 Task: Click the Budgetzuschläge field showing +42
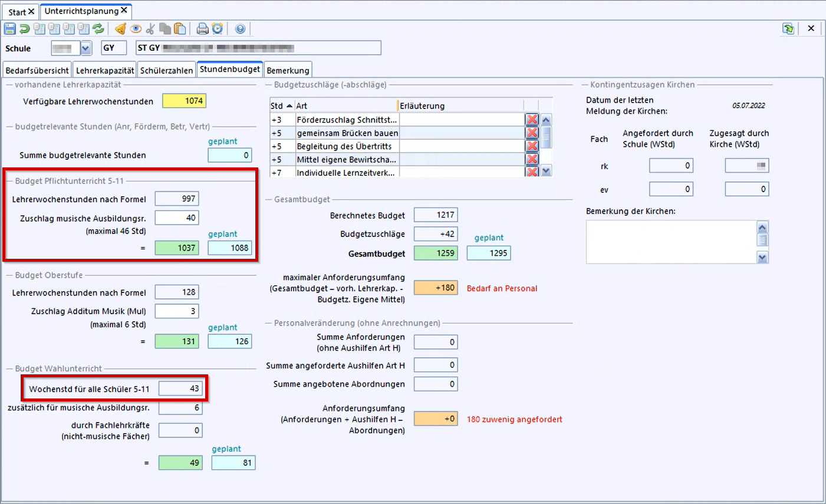pyautogui.click(x=436, y=233)
